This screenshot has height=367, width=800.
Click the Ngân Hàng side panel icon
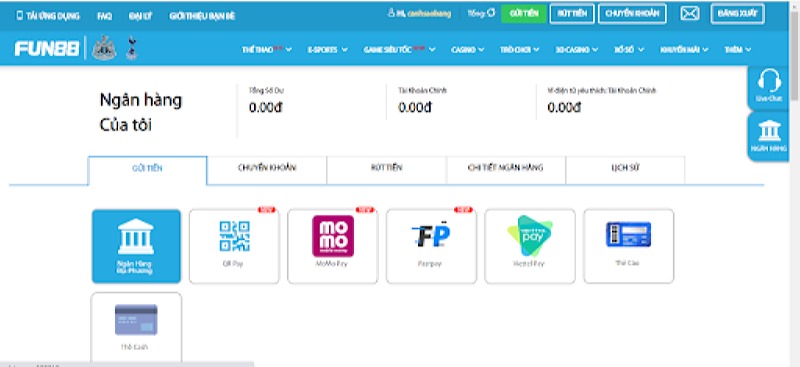pos(769,136)
